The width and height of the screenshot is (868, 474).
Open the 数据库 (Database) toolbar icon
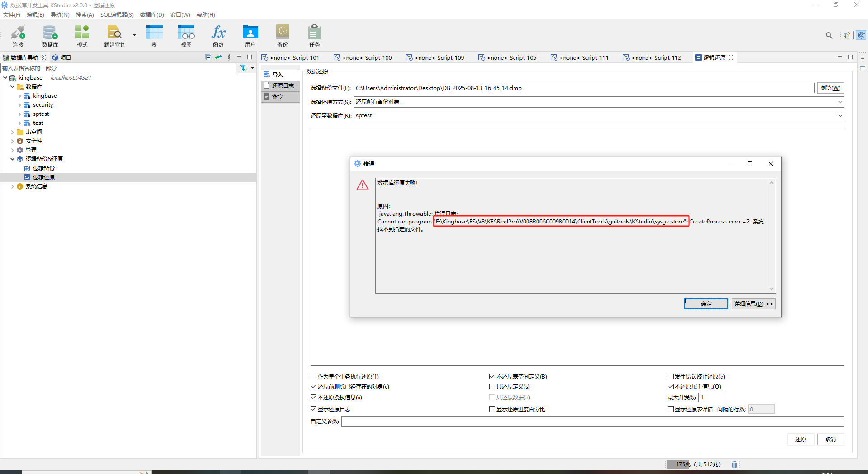pyautogui.click(x=50, y=36)
